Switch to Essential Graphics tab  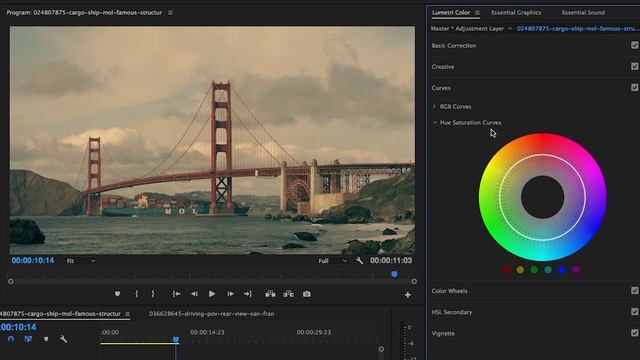tap(516, 13)
